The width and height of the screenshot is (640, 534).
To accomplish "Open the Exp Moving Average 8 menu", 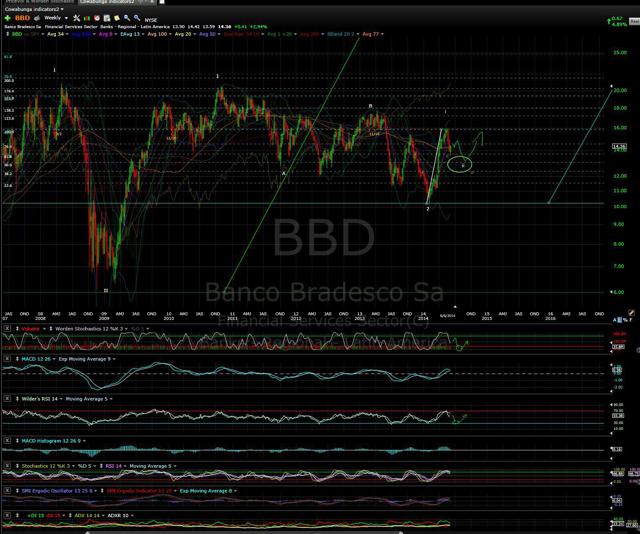I will [x=208, y=491].
